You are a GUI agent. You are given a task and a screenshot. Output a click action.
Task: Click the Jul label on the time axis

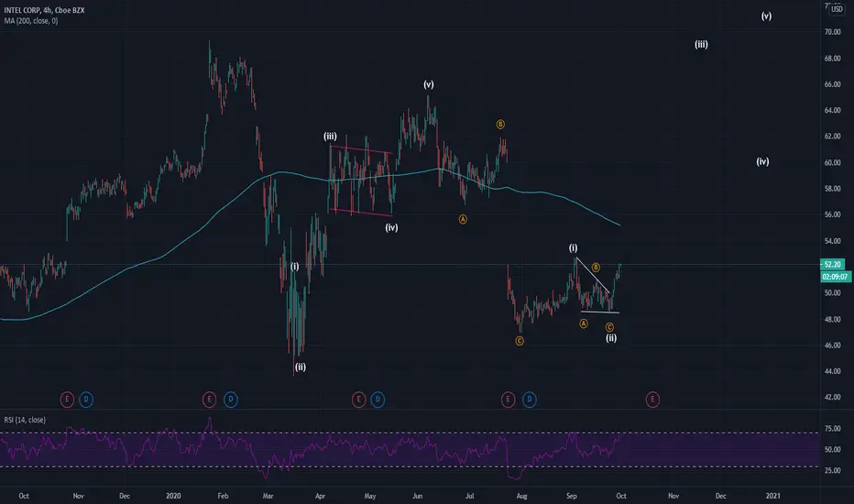(x=469, y=496)
